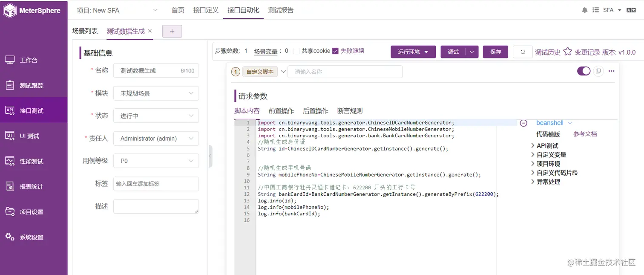Image resolution: width=644 pixels, height=275 pixels.
Task: Uncheck the 失败继续 checkbox
Action: click(x=335, y=51)
